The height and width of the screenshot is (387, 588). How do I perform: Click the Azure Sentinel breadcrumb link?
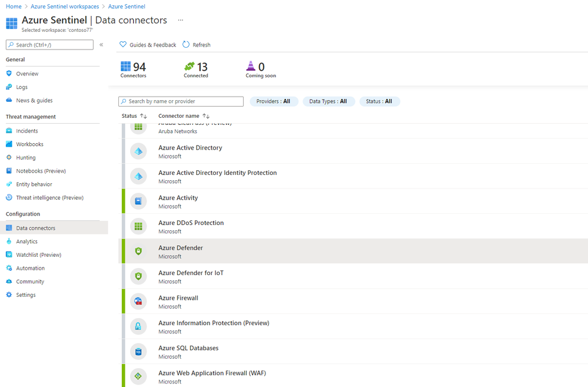tap(127, 6)
